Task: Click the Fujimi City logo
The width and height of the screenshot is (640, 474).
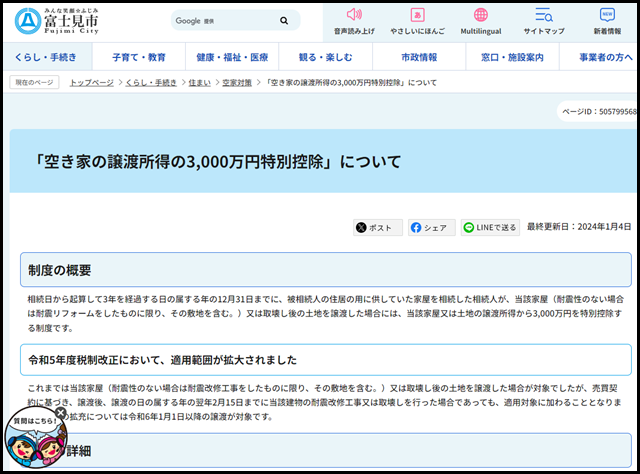Action: [56, 21]
